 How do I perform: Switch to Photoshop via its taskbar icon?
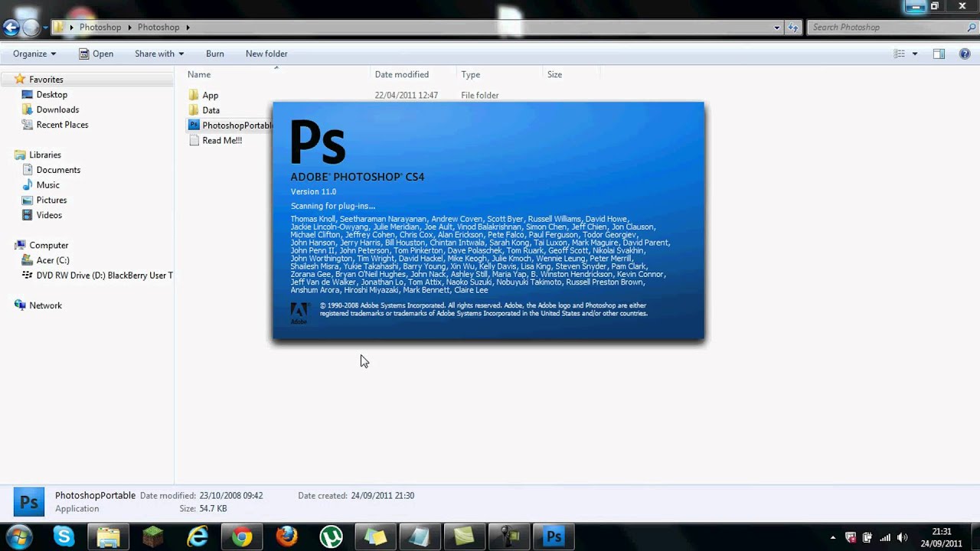click(x=554, y=537)
